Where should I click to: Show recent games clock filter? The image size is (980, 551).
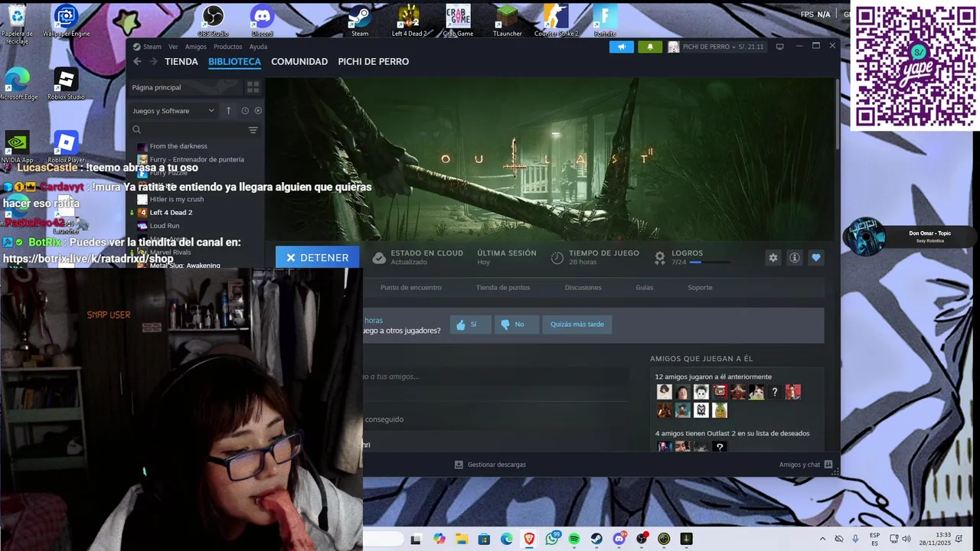245,111
